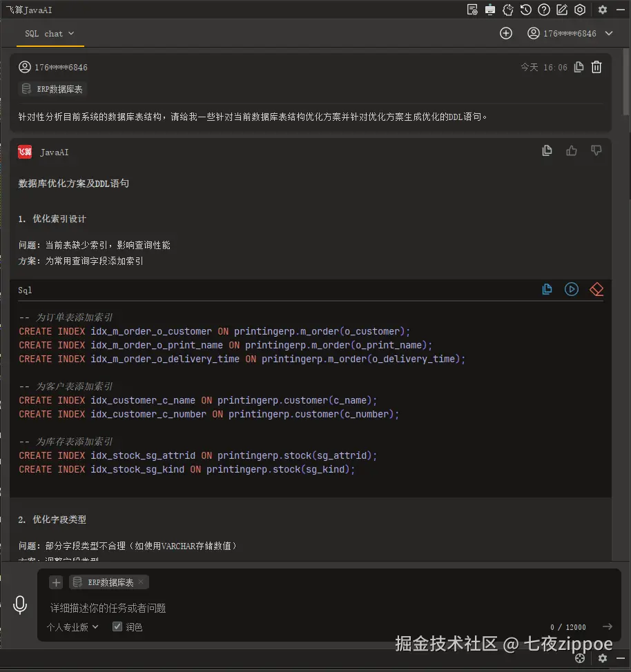Click the 'Sql' code block label

25,290
